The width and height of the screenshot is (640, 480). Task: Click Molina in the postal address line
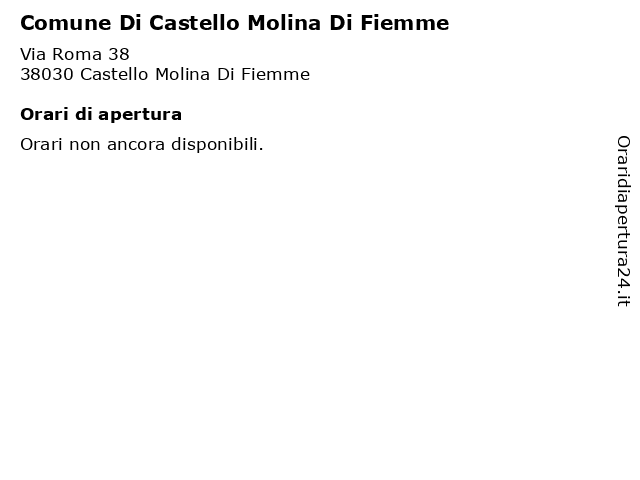182,74
